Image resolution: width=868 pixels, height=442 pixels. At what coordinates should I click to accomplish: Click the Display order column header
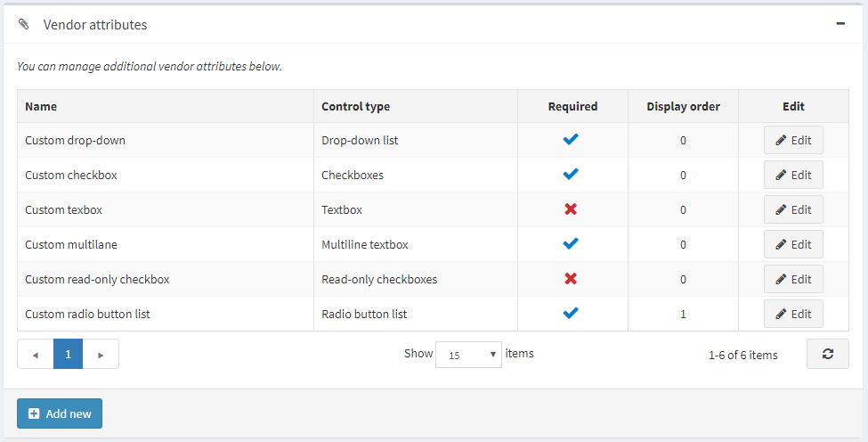(683, 107)
